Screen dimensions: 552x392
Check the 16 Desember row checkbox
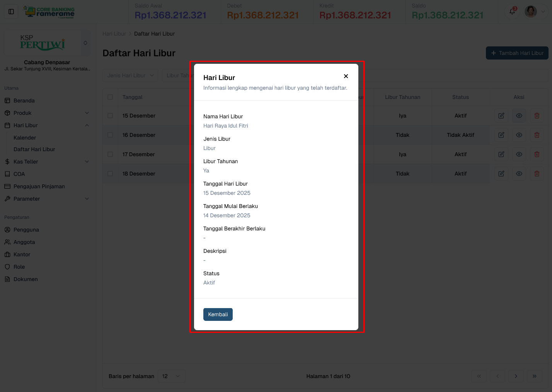coord(110,135)
